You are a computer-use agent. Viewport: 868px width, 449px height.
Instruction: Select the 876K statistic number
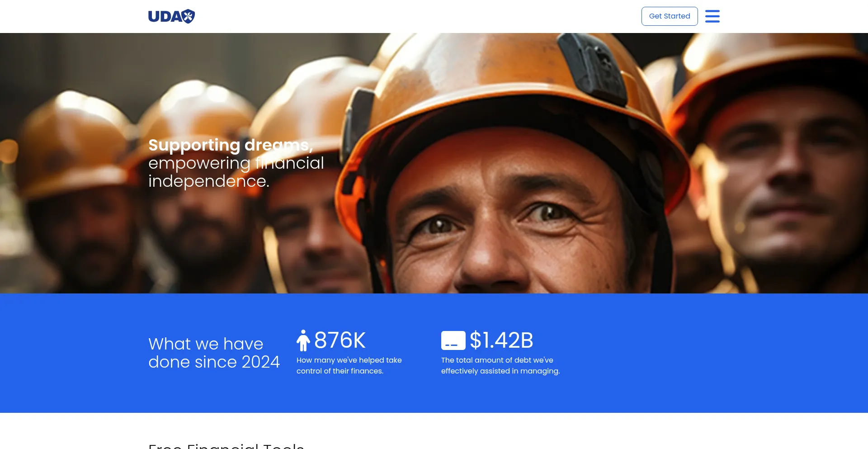tap(340, 340)
